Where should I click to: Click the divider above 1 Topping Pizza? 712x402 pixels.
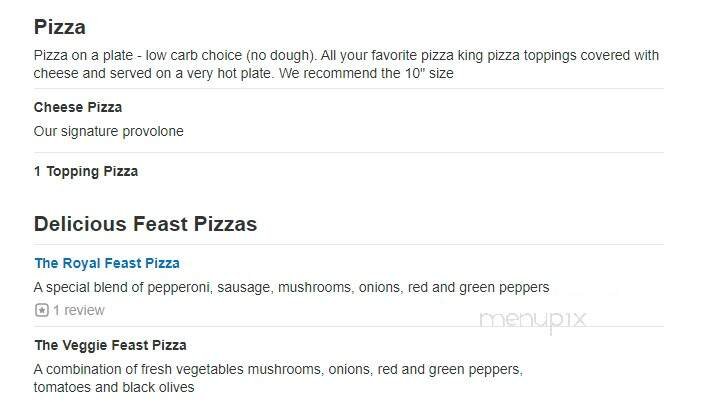tap(348, 152)
